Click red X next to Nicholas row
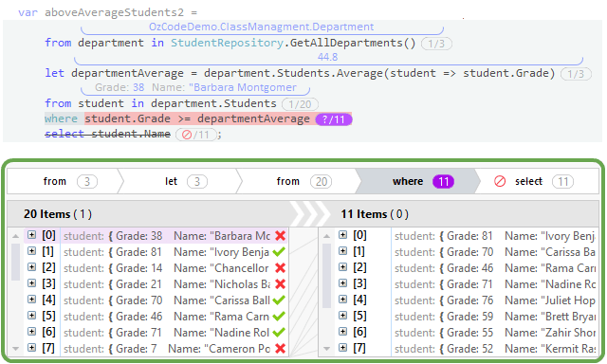This screenshot has height=364, width=607. (281, 284)
